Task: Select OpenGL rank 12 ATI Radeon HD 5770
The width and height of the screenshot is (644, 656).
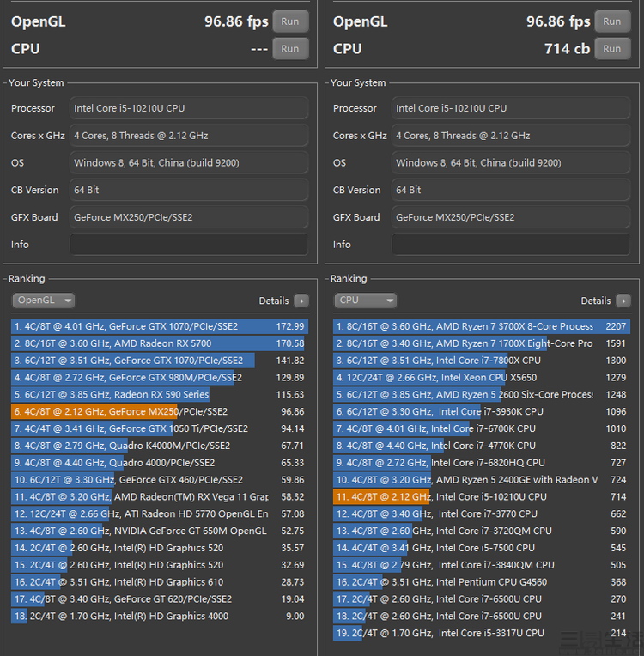Action: (x=160, y=513)
